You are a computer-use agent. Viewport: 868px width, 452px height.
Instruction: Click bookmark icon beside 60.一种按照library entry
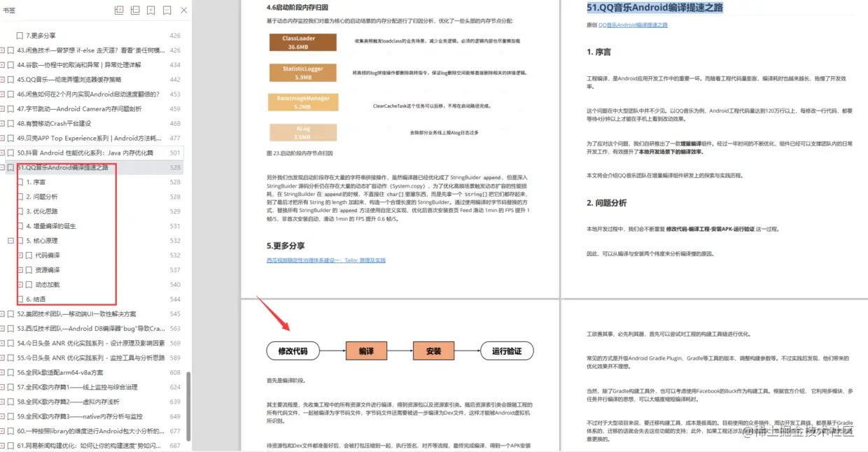(10, 431)
